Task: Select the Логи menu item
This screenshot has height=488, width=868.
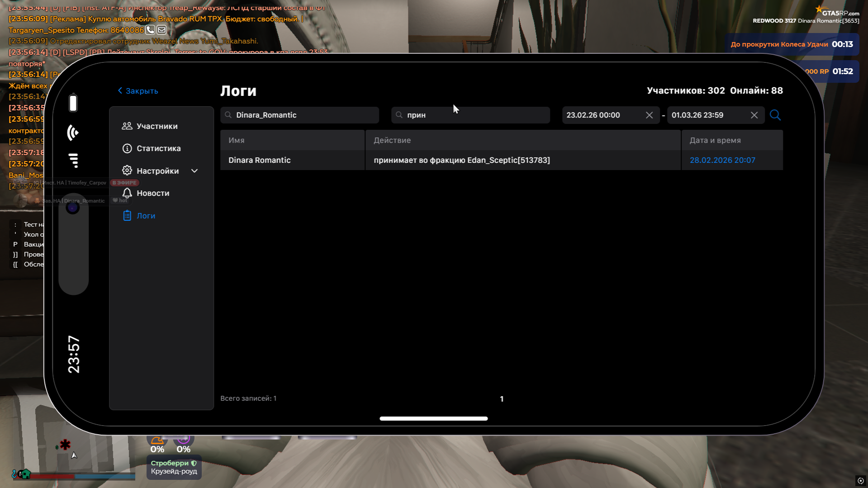Action: coord(146,216)
